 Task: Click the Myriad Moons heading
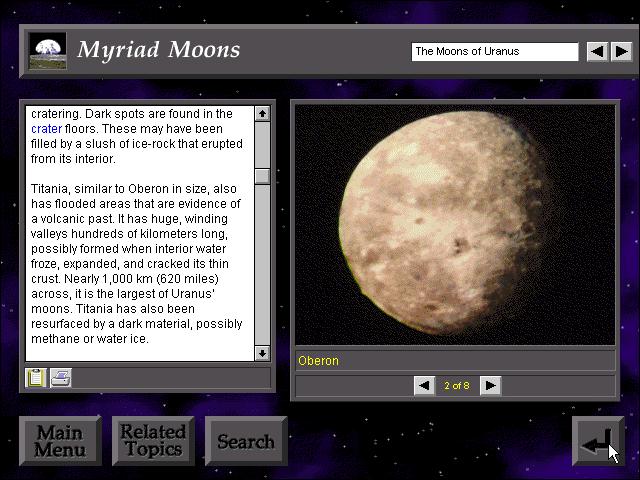point(159,51)
